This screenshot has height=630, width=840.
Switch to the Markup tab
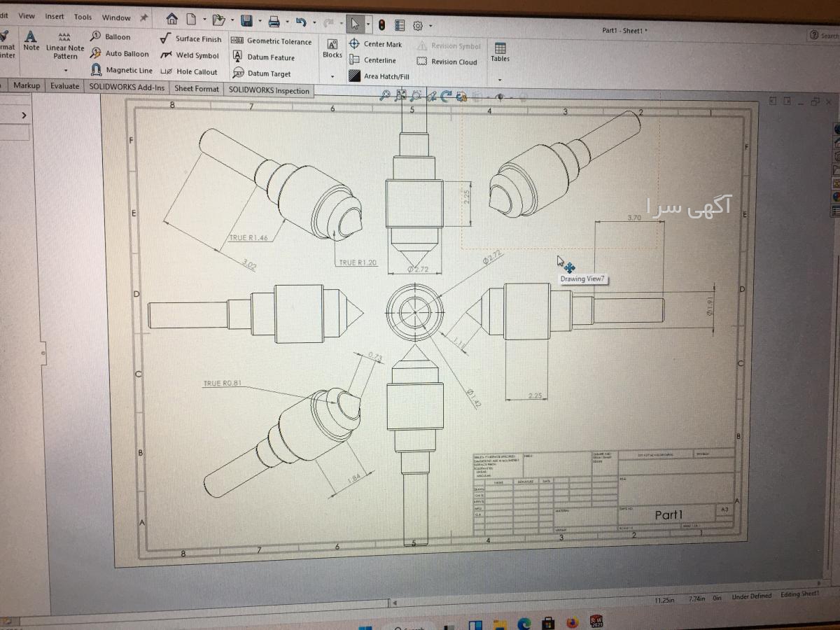coord(27,85)
